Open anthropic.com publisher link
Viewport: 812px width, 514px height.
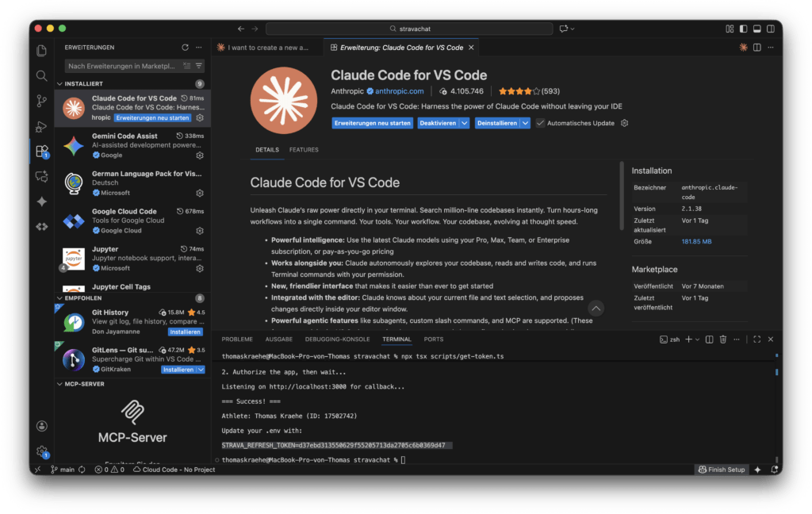400,91
